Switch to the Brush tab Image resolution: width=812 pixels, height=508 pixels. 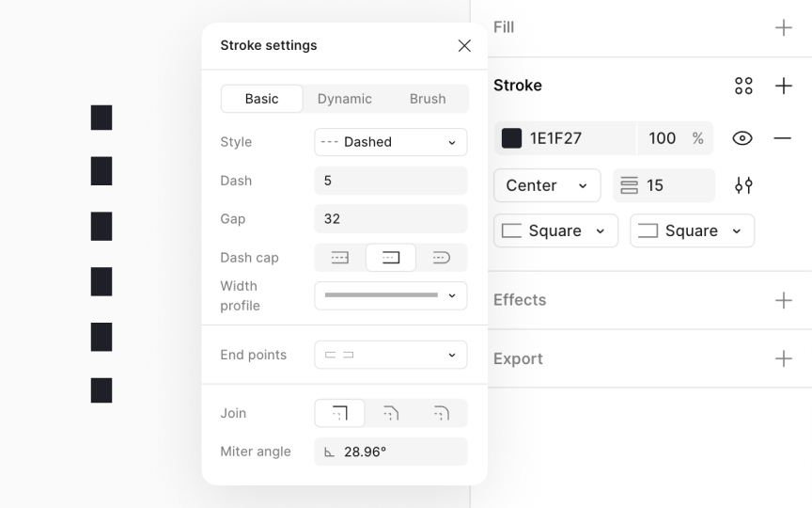[x=428, y=99]
